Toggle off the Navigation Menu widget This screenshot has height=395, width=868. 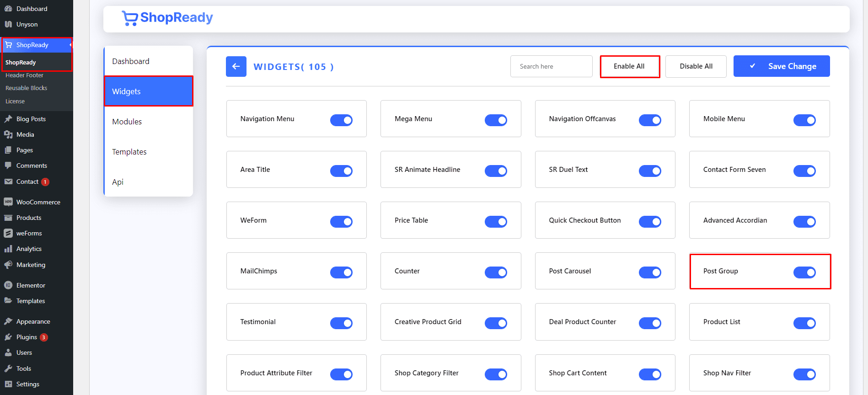pos(341,120)
